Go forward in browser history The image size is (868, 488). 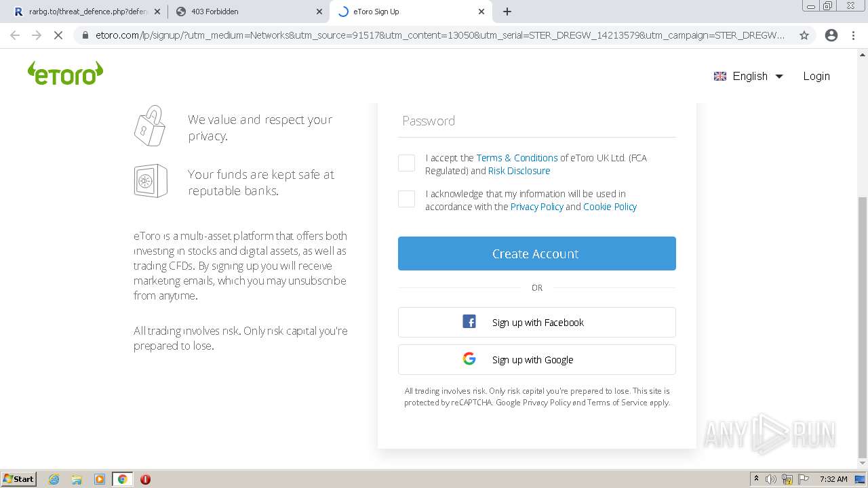coord(37,35)
